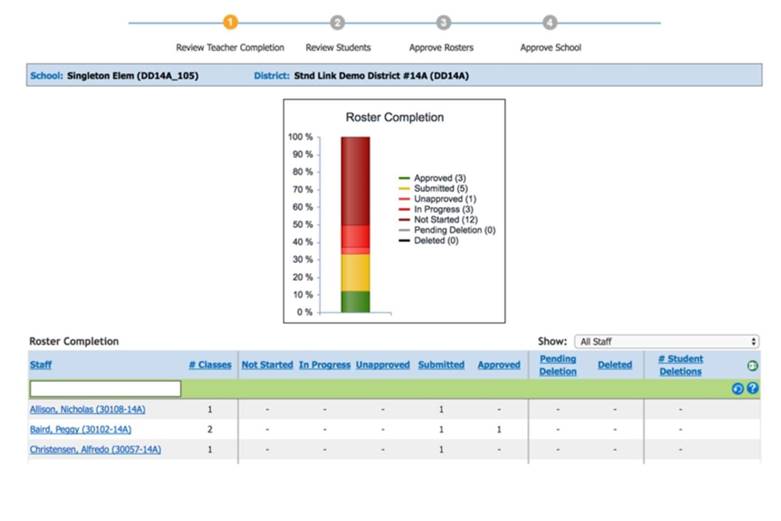Viewport: 781px width, 521px height.
Task: Click the dark red Not Started bar segment
Action: [355, 180]
